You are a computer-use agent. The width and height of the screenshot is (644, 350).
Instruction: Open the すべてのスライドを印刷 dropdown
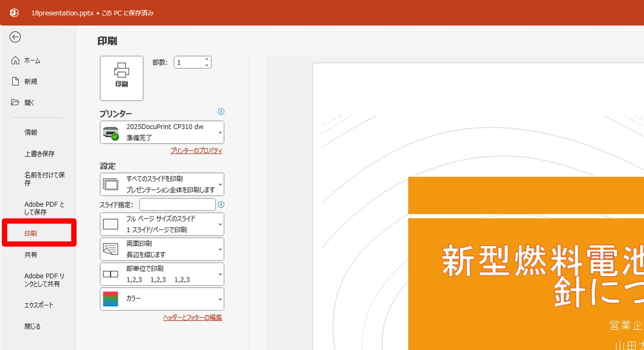pos(162,184)
